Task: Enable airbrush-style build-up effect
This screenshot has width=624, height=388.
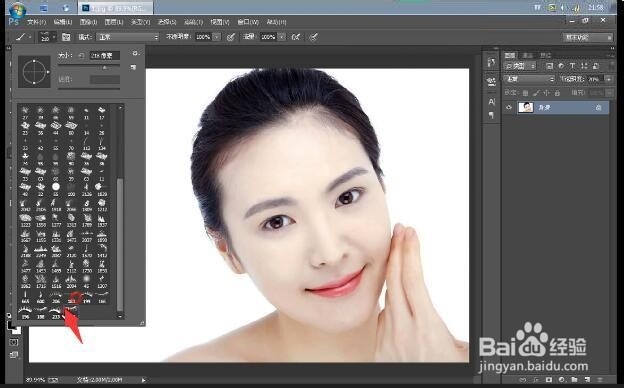Action: (x=296, y=37)
